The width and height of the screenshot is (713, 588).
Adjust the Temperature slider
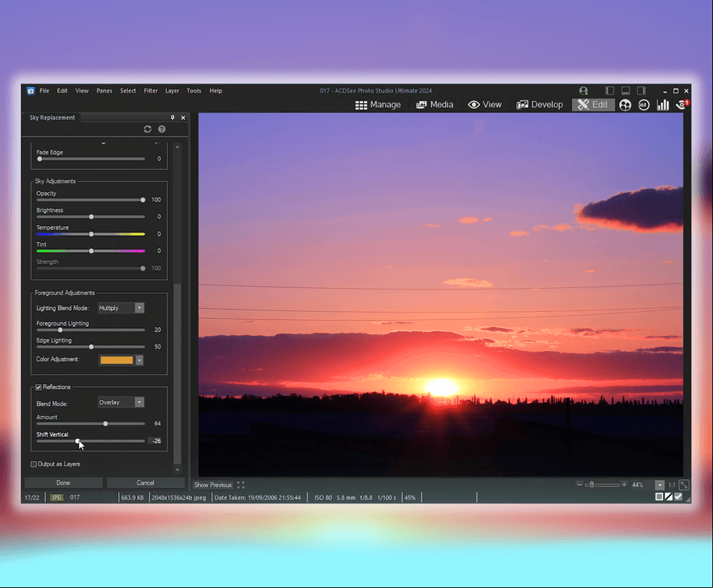click(x=91, y=234)
